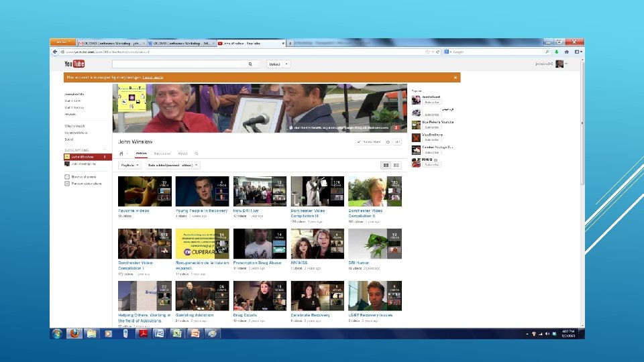This screenshot has width=644, height=362.
Task: Open the Browse channels sidebar icon
Action: tap(67, 177)
